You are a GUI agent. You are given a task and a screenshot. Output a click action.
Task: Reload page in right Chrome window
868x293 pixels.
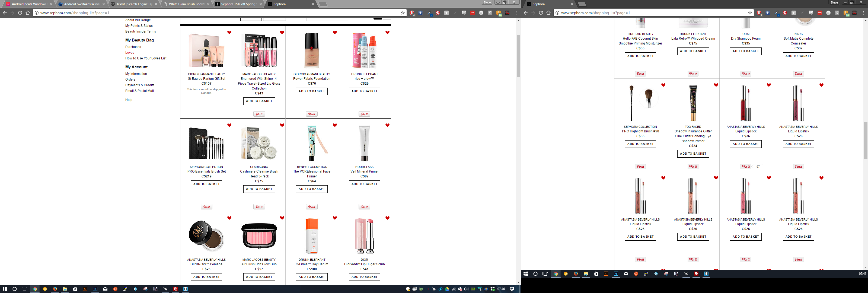tap(541, 13)
